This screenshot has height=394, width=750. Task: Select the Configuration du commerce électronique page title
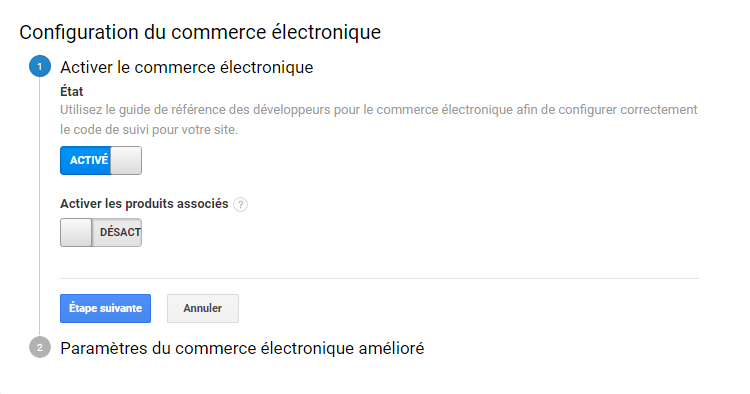click(x=200, y=33)
